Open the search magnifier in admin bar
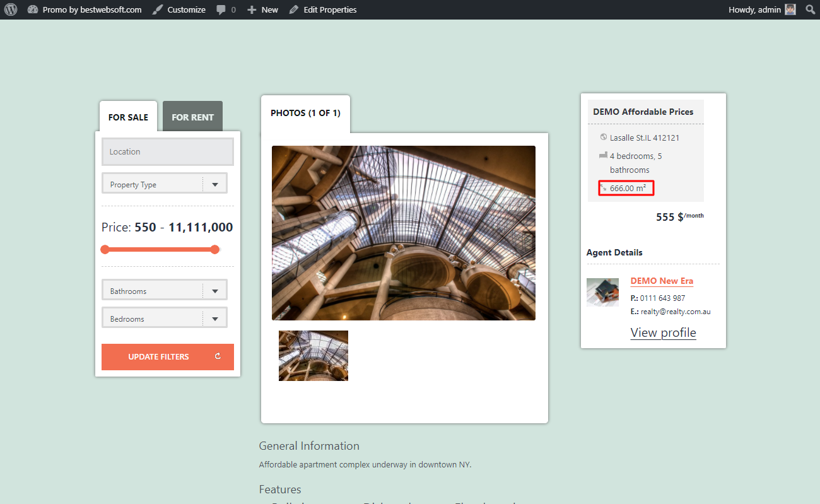Image resolution: width=820 pixels, height=504 pixels. point(811,9)
